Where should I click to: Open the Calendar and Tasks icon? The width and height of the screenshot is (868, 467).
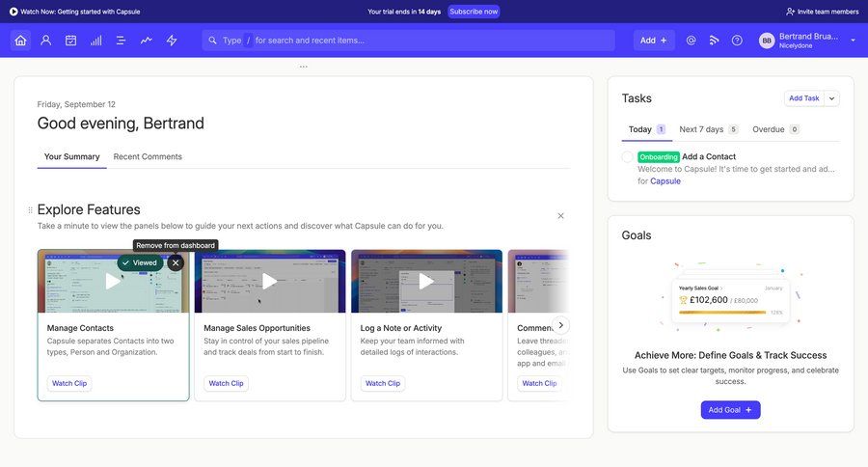tap(70, 41)
